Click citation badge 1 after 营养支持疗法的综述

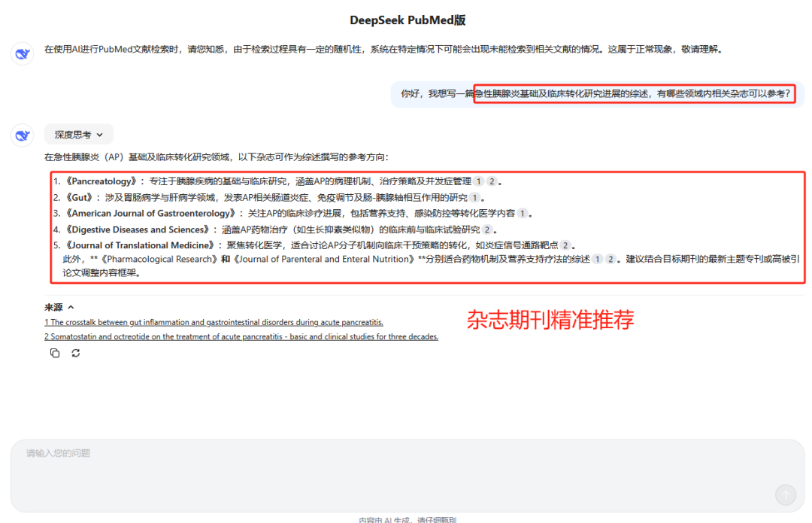coord(598,259)
